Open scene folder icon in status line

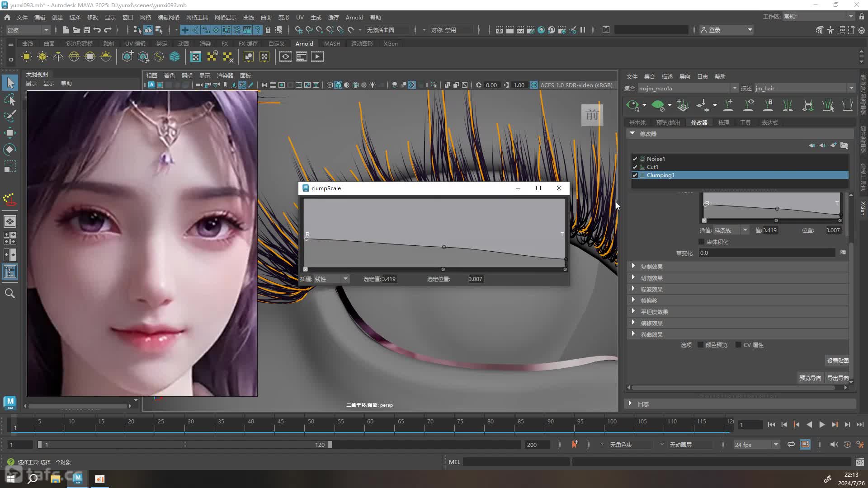(x=76, y=30)
